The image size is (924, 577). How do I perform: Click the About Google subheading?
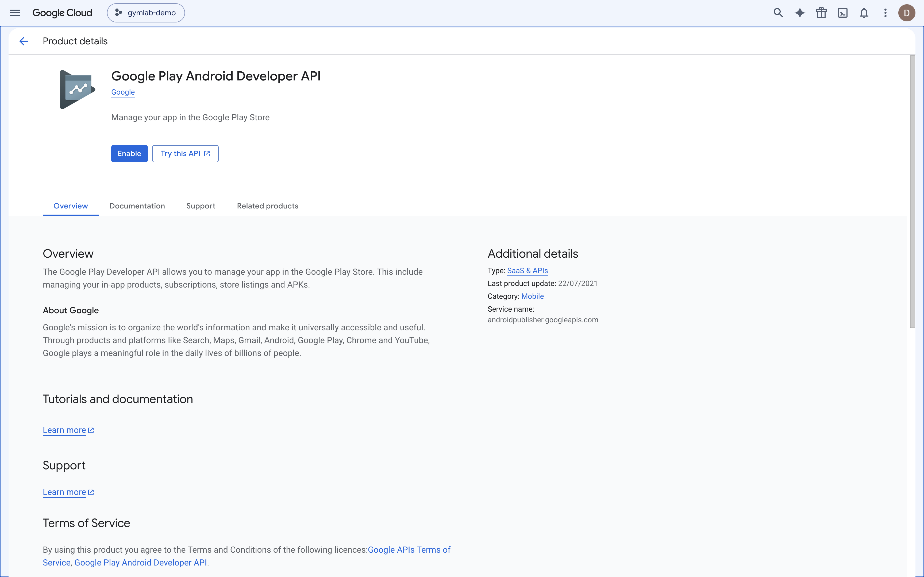tap(71, 310)
